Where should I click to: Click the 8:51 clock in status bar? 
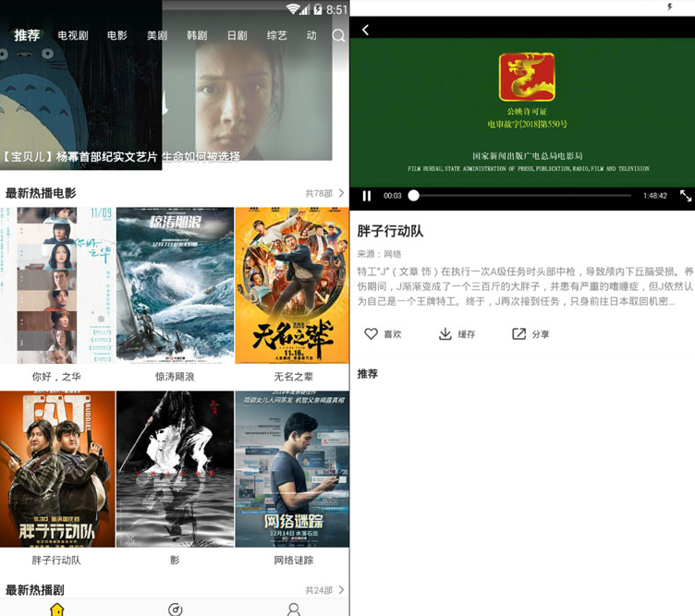pyautogui.click(x=336, y=9)
